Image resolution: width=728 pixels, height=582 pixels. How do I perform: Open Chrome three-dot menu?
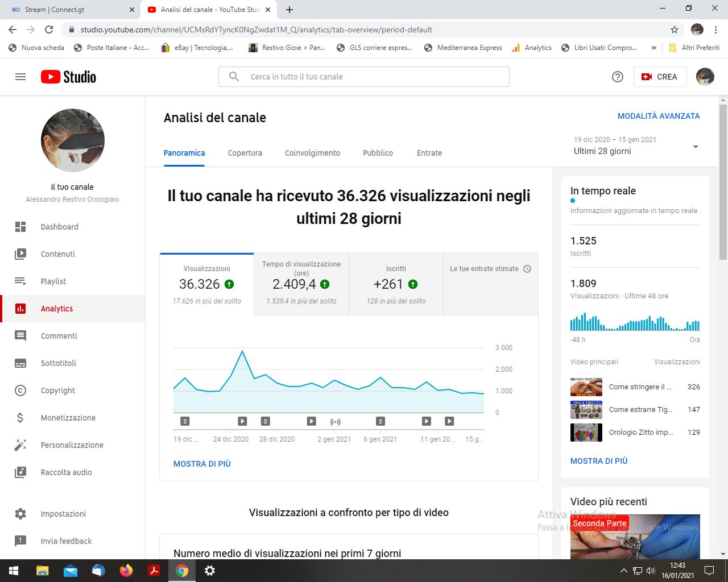coord(715,30)
